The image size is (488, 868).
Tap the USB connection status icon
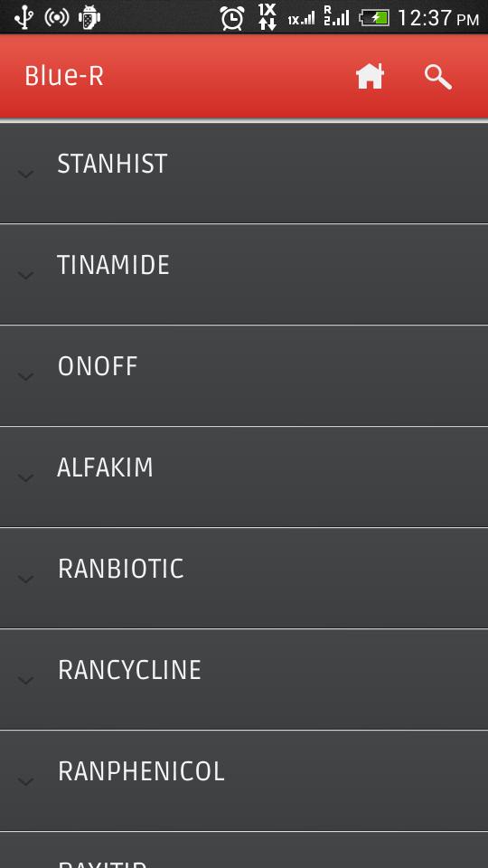(23, 17)
